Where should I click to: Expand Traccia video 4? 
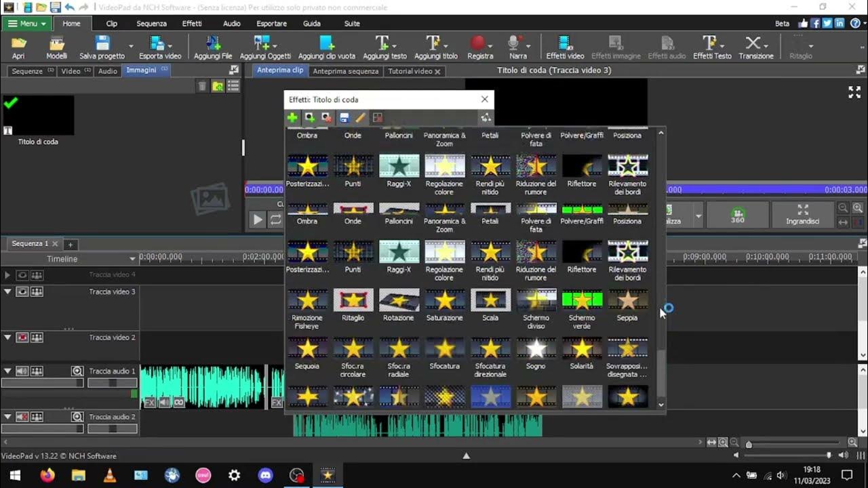click(x=7, y=275)
